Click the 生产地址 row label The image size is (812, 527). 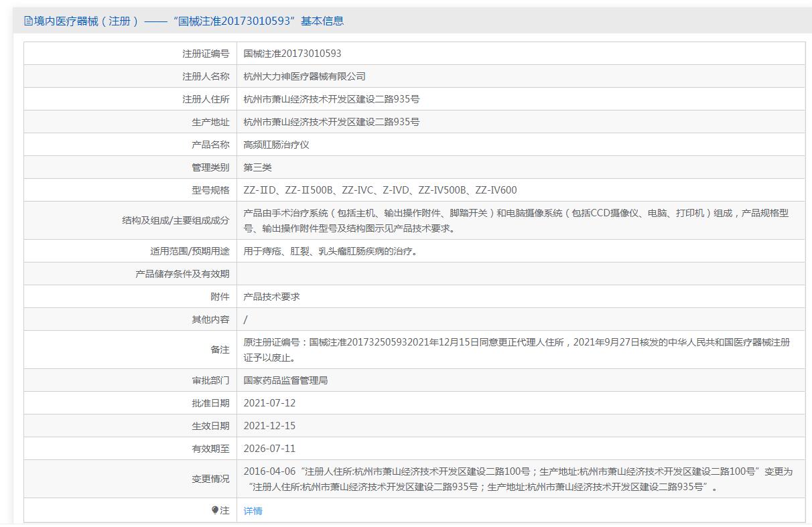pos(210,122)
